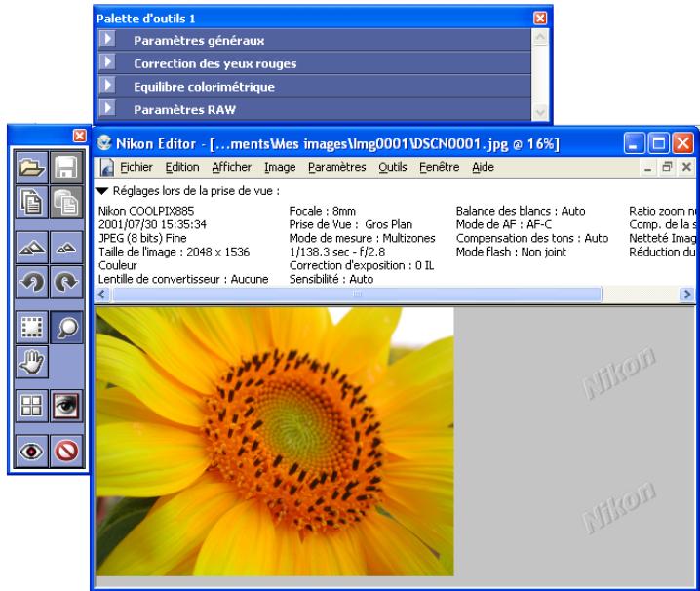The image size is (700, 591).
Task: Click Lentille de convertisseur : Aucune
Action: (183, 279)
